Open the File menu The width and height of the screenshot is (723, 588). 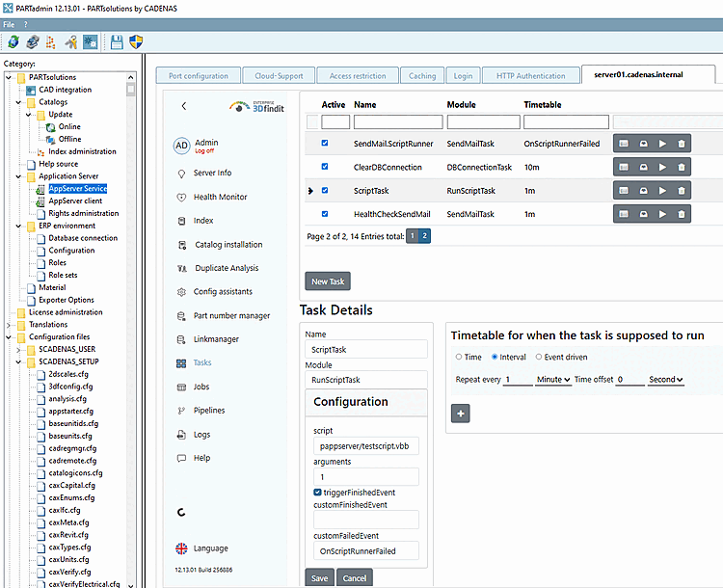coord(9,24)
